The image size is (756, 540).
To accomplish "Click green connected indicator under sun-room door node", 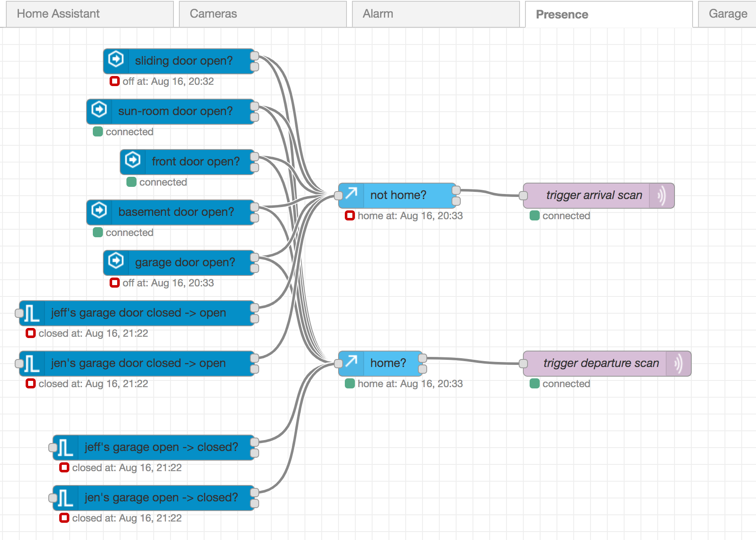I will (98, 131).
